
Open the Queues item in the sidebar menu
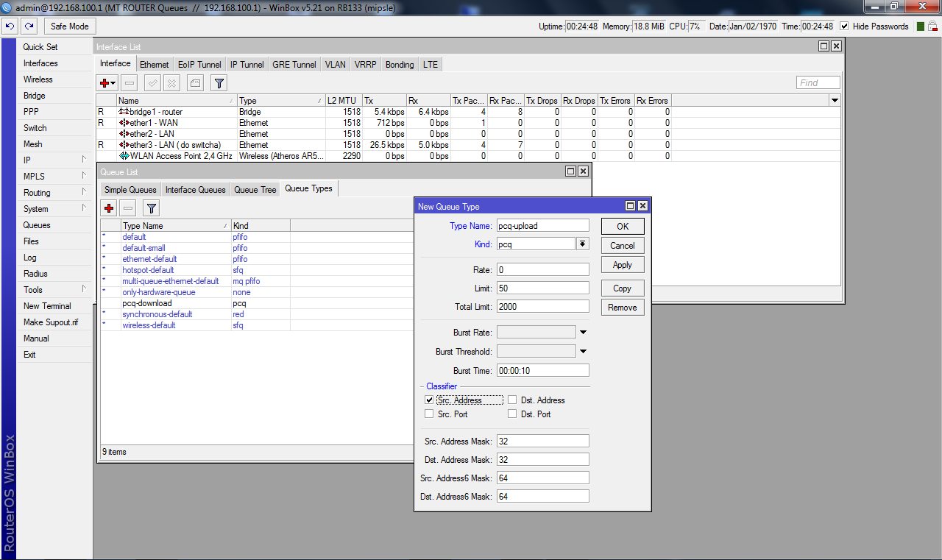point(37,225)
